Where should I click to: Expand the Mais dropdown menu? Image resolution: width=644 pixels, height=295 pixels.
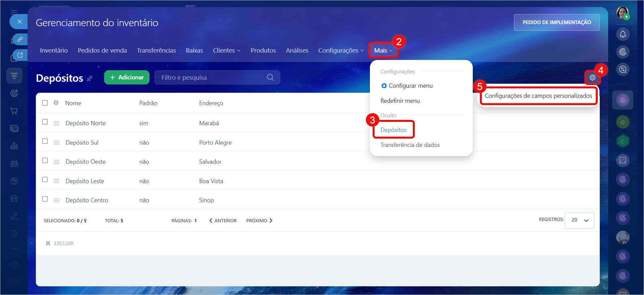[x=383, y=51]
